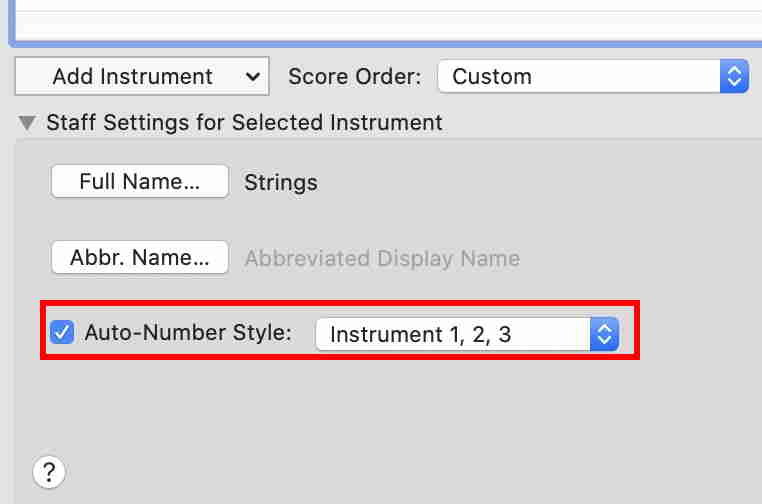Click the Score Order label

pyautogui.click(x=355, y=76)
